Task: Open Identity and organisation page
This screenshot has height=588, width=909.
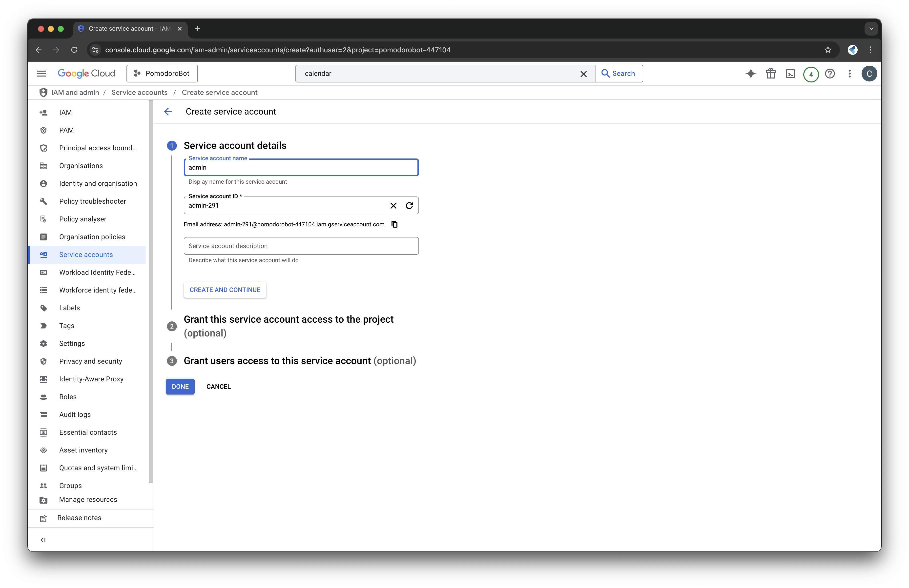Action: 87,183
